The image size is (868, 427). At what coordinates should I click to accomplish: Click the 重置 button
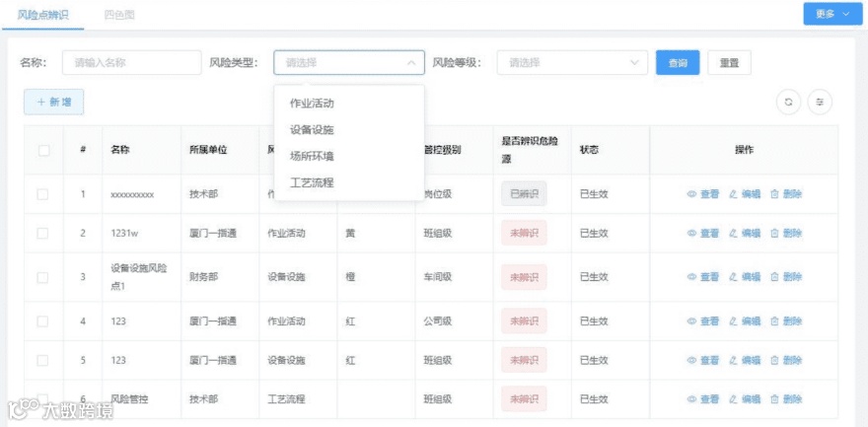coord(729,62)
